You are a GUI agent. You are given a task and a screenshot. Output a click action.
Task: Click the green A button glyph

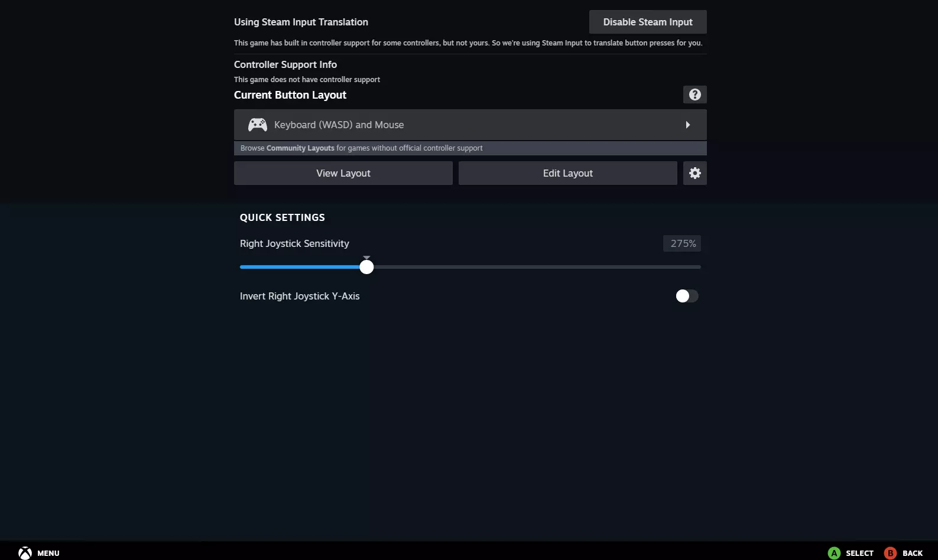(x=834, y=553)
